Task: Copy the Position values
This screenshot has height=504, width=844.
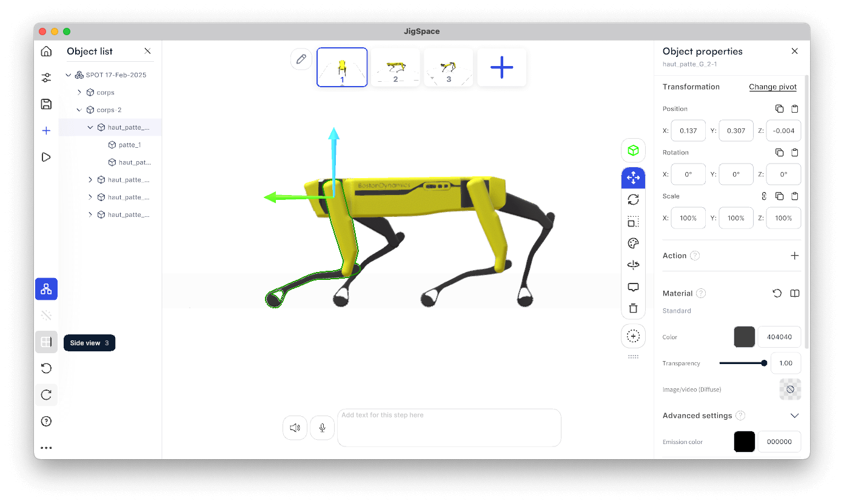Action: coord(779,109)
